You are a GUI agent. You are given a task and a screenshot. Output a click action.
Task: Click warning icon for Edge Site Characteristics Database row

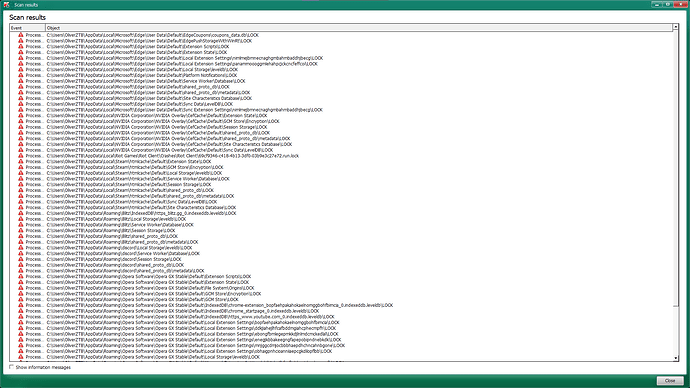tap(21, 98)
